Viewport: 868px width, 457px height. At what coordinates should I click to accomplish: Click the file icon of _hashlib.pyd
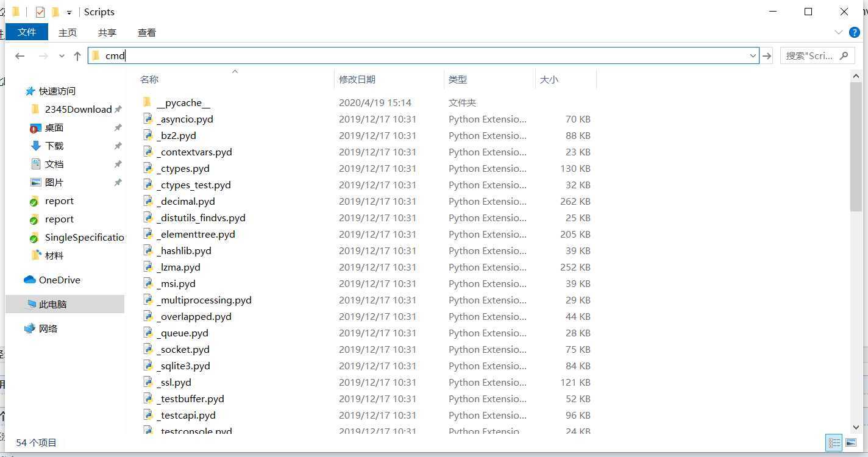pyautogui.click(x=148, y=250)
